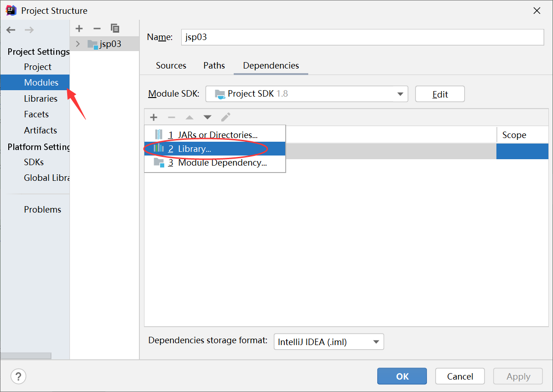Choose JARs or Directories menu entry
The image size is (553, 392).
(215, 135)
